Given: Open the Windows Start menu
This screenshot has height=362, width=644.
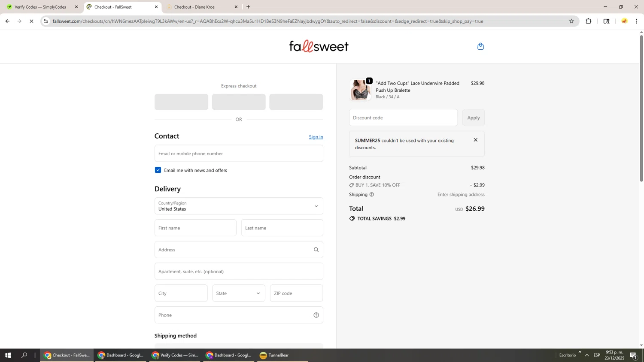Looking at the screenshot, I should [x=7, y=355].
